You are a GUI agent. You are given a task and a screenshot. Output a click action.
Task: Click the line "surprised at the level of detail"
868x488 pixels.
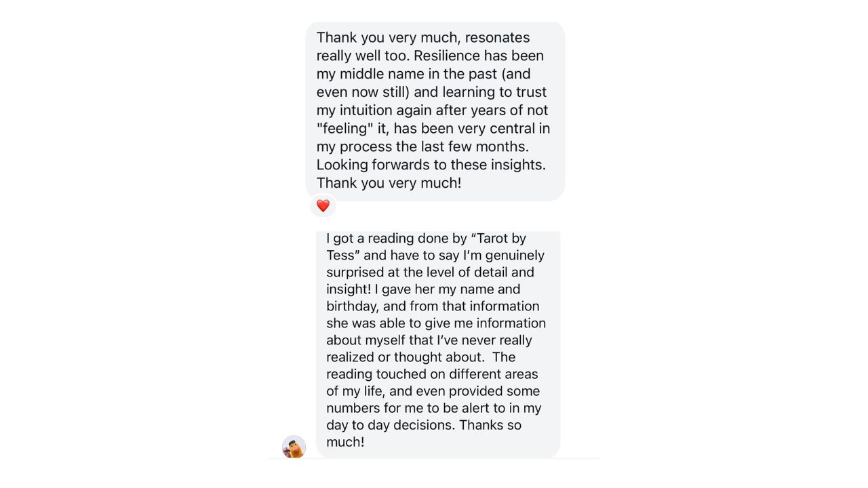tap(430, 272)
